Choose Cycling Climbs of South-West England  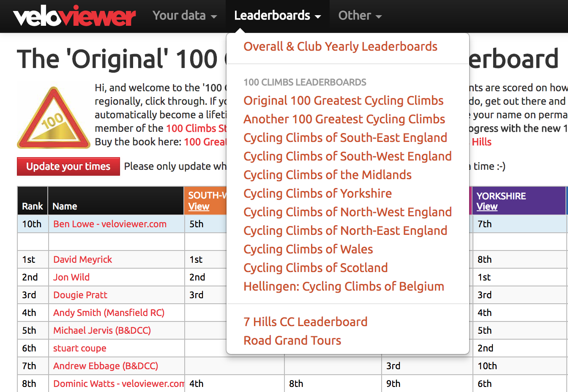[347, 156]
